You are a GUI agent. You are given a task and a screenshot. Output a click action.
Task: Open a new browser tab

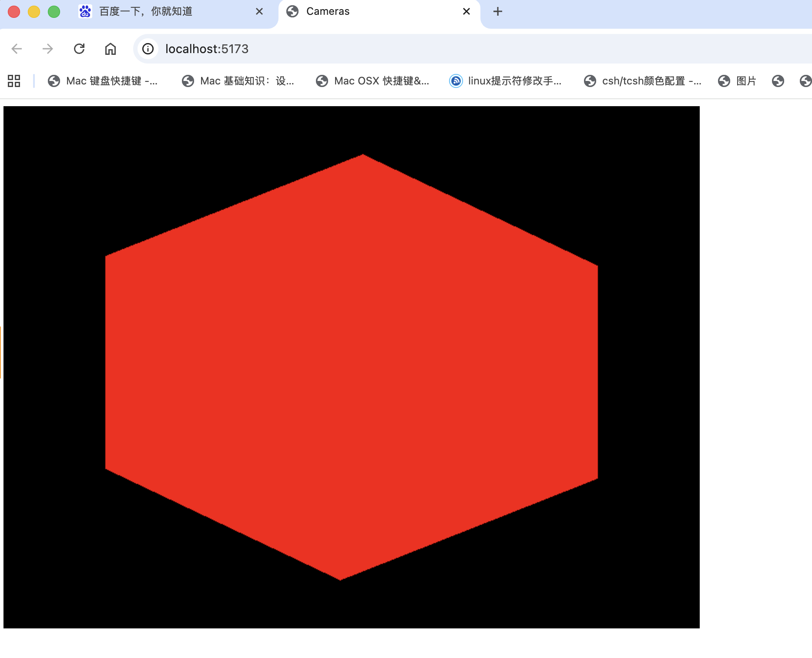click(x=498, y=12)
